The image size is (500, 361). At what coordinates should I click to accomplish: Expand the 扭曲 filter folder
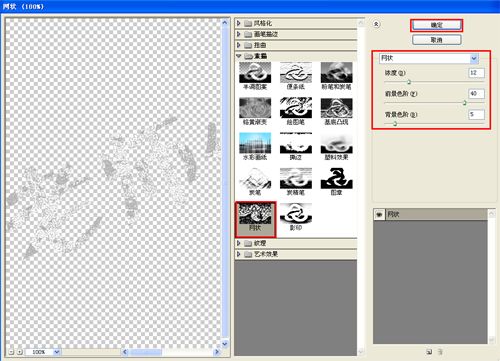click(239, 45)
